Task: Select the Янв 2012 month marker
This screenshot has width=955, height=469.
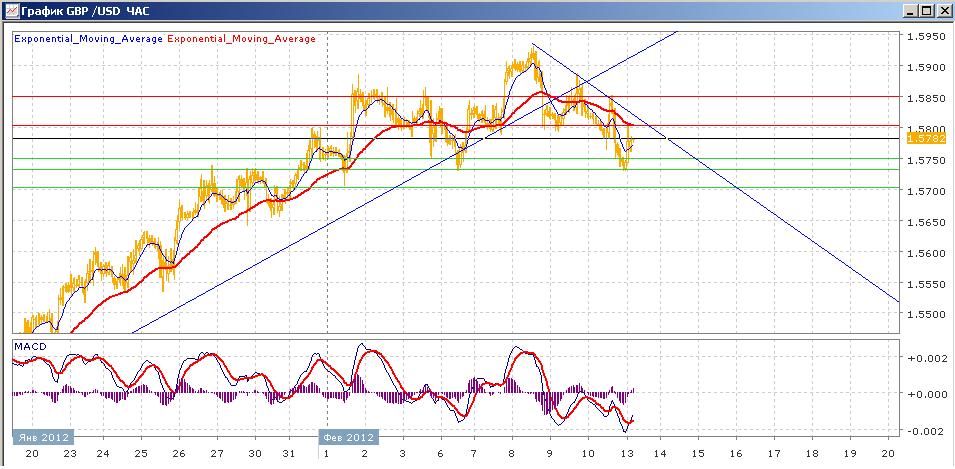Action: click(43, 437)
